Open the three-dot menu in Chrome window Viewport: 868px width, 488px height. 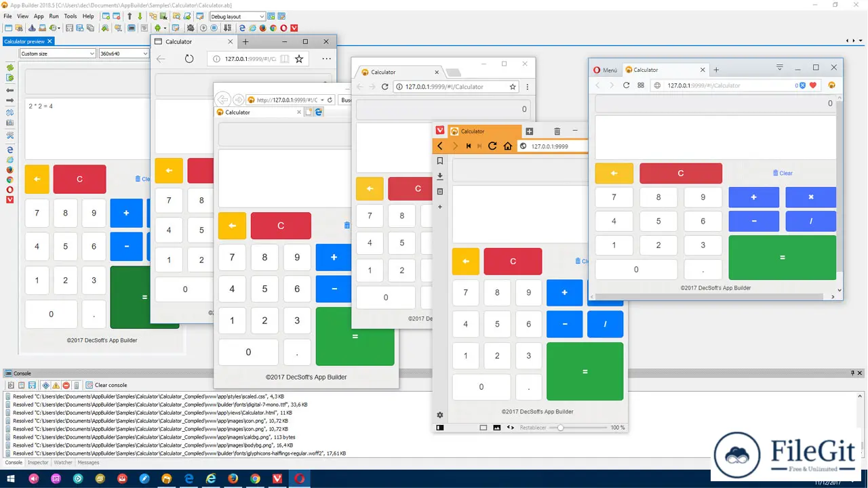527,87
